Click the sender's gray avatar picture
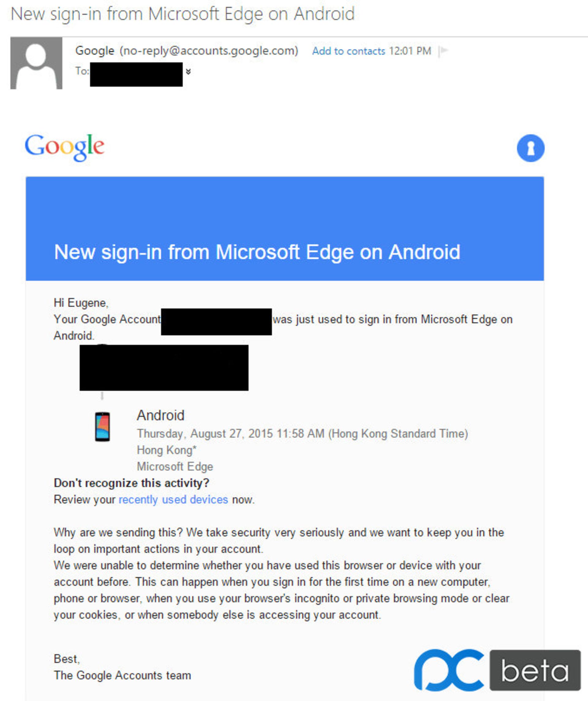Viewport: 588px width, 701px height. 36,63
